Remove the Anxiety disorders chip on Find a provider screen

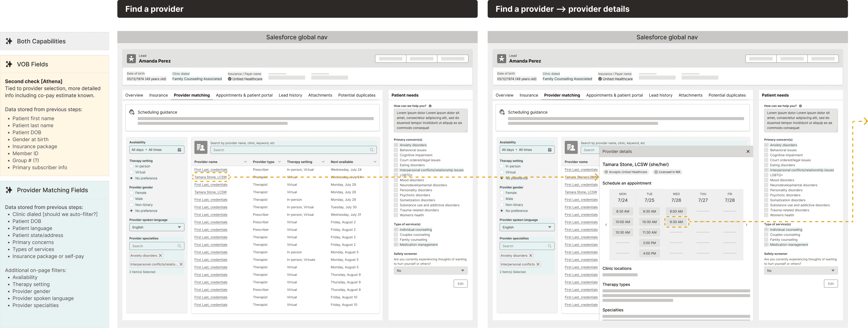160,256
